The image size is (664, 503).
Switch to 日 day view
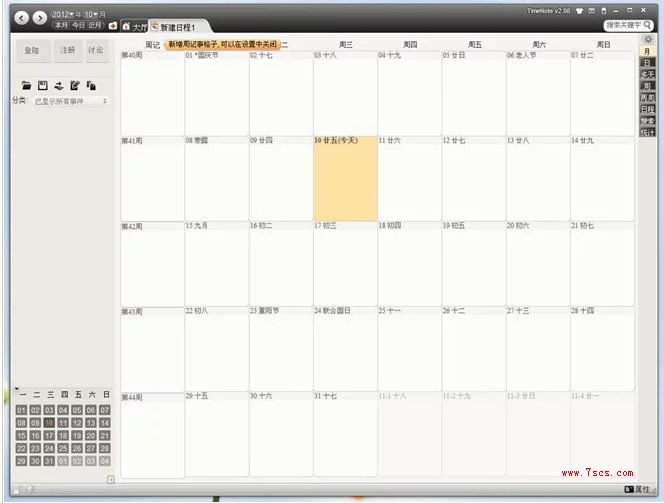[x=647, y=63]
